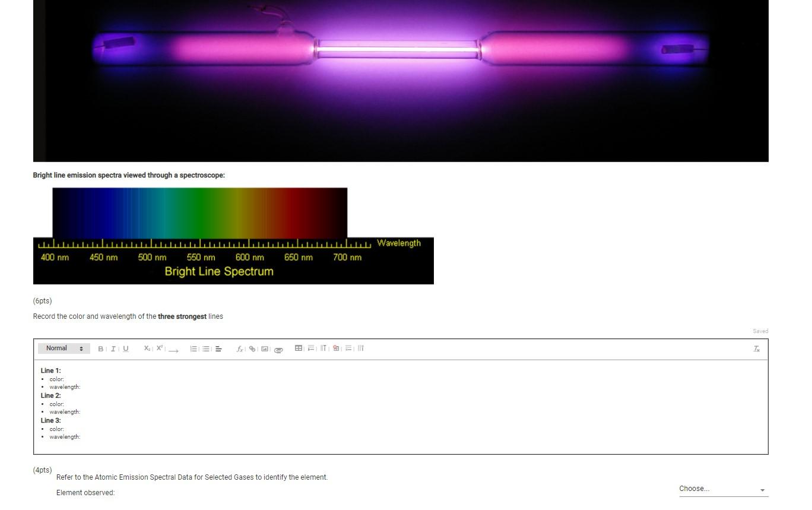Toggle bold formatting in the editor
Image resolution: width=812 pixels, height=510 pixels.
pos(100,349)
